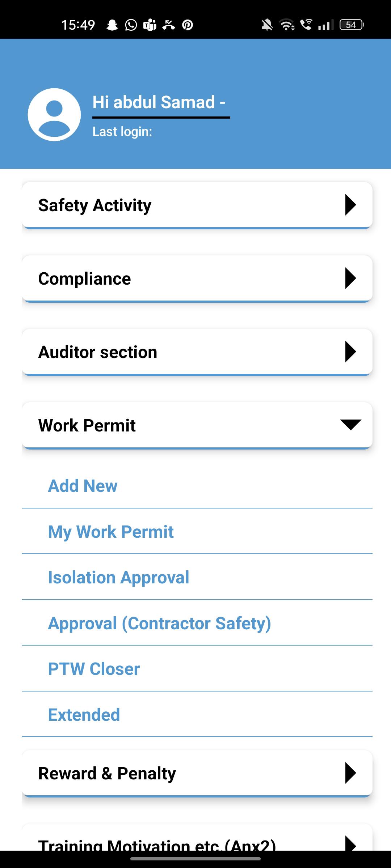The height and width of the screenshot is (868, 391).
Task: Expand the Auditor section arrow
Action: [x=350, y=352]
